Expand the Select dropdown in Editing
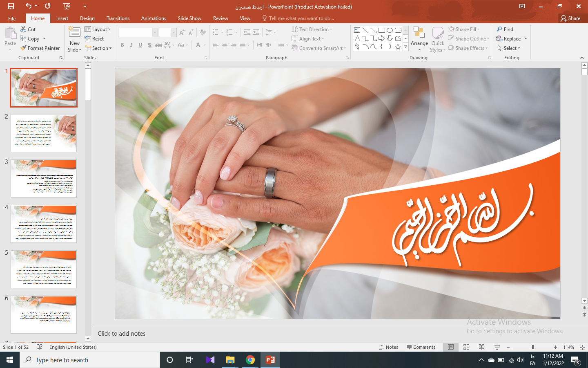The height and width of the screenshot is (368, 588). pyautogui.click(x=509, y=48)
